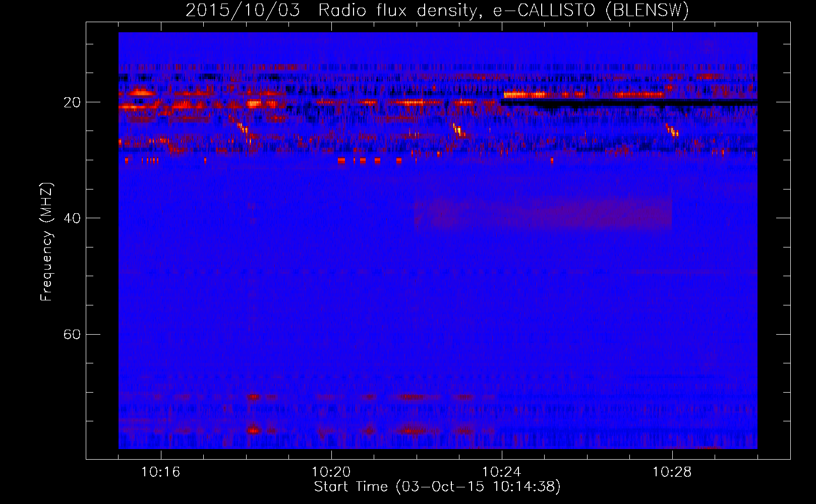
Task: Click the 60 MHz frequency tick label
Action: [72, 334]
